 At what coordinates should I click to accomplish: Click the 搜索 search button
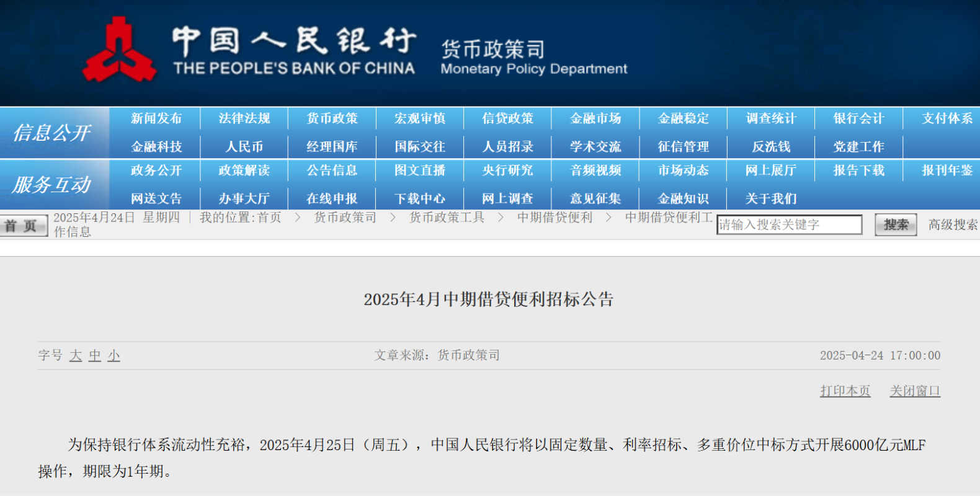[896, 224]
